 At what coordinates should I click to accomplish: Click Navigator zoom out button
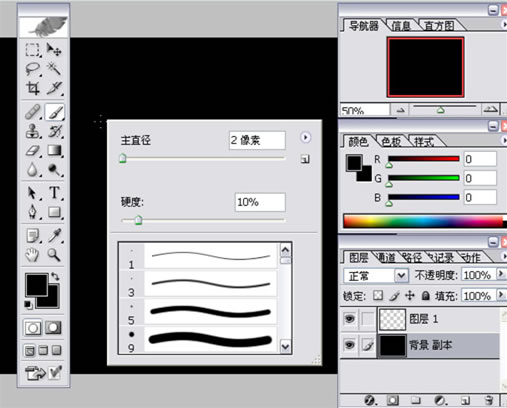click(401, 110)
